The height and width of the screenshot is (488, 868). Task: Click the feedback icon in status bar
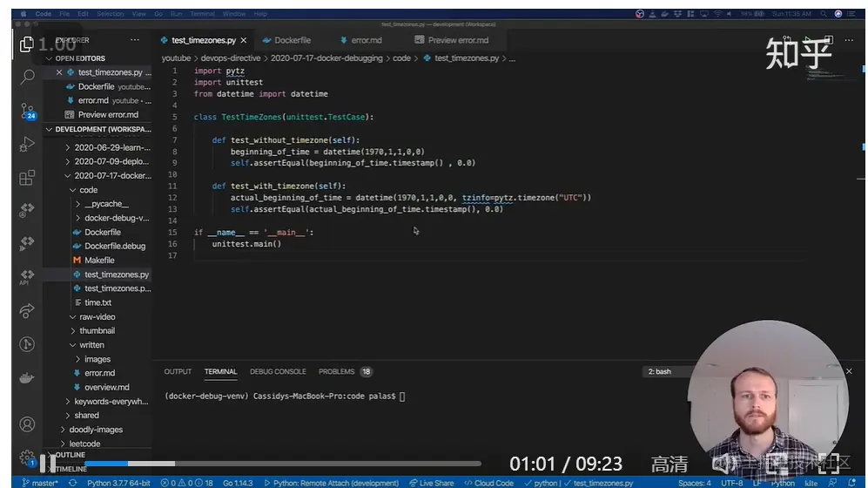point(832,483)
